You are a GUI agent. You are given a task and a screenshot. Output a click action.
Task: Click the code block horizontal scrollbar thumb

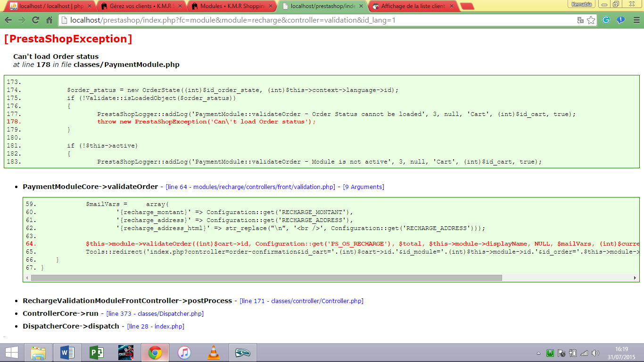point(266,278)
